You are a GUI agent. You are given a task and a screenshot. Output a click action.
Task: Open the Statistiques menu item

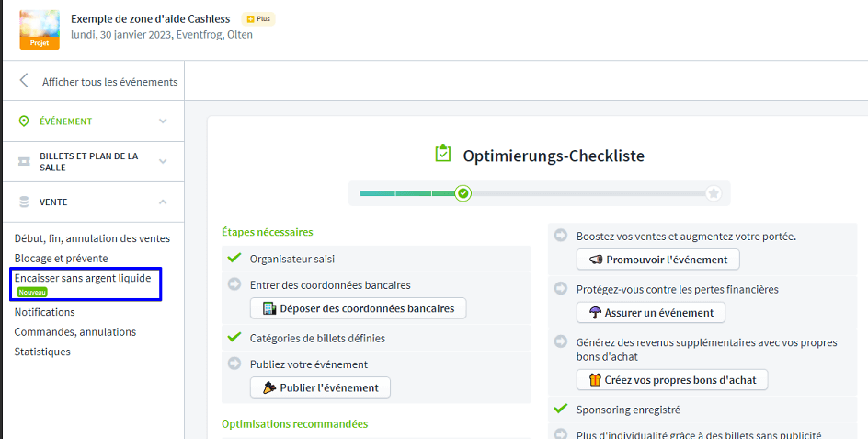pos(42,352)
